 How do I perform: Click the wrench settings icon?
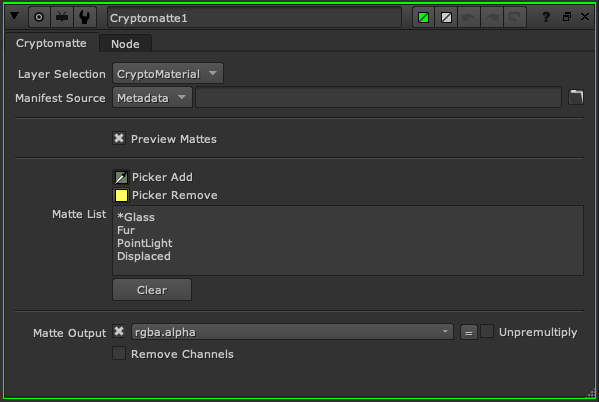(84, 17)
